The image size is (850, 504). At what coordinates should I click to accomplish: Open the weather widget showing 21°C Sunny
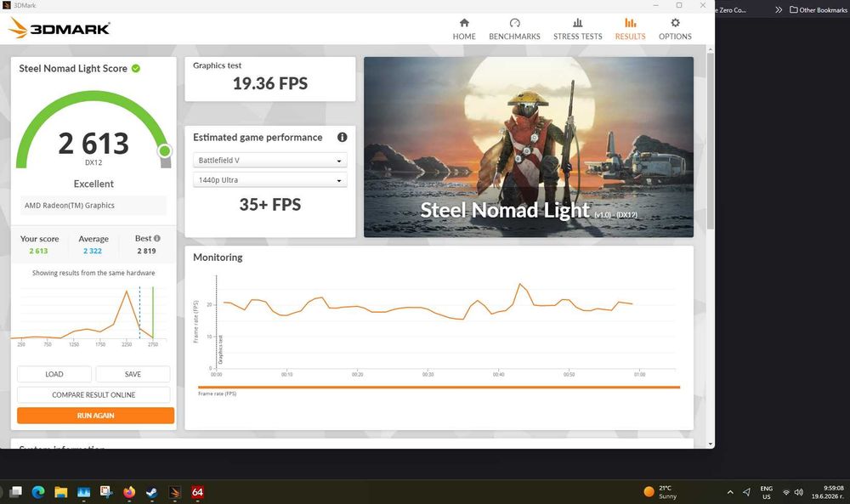[660, 492]
